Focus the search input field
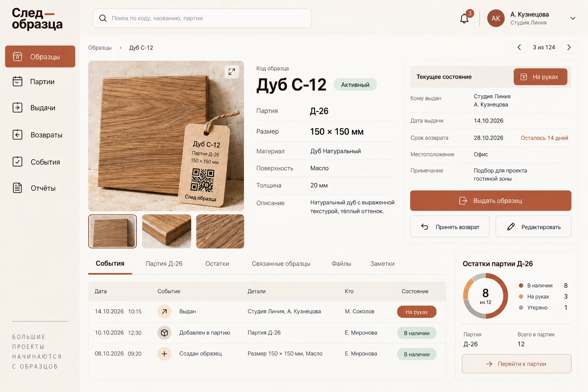588x392 pixels. tap(202, 18)
